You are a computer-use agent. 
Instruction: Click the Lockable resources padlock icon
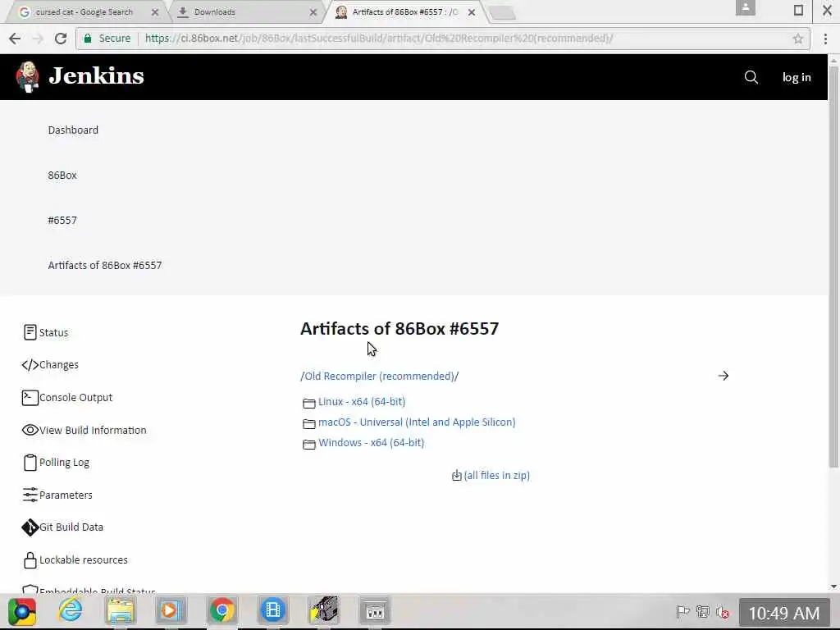pos(30,560)
